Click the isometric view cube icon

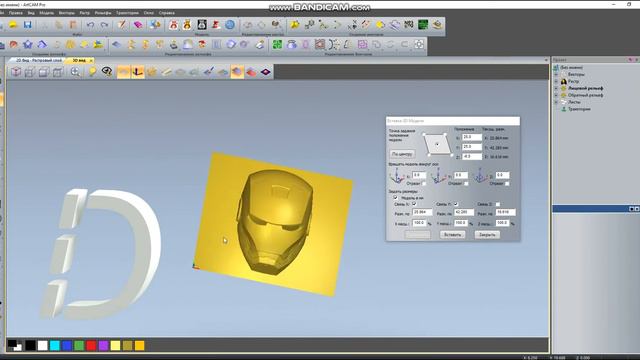[16, 72]
